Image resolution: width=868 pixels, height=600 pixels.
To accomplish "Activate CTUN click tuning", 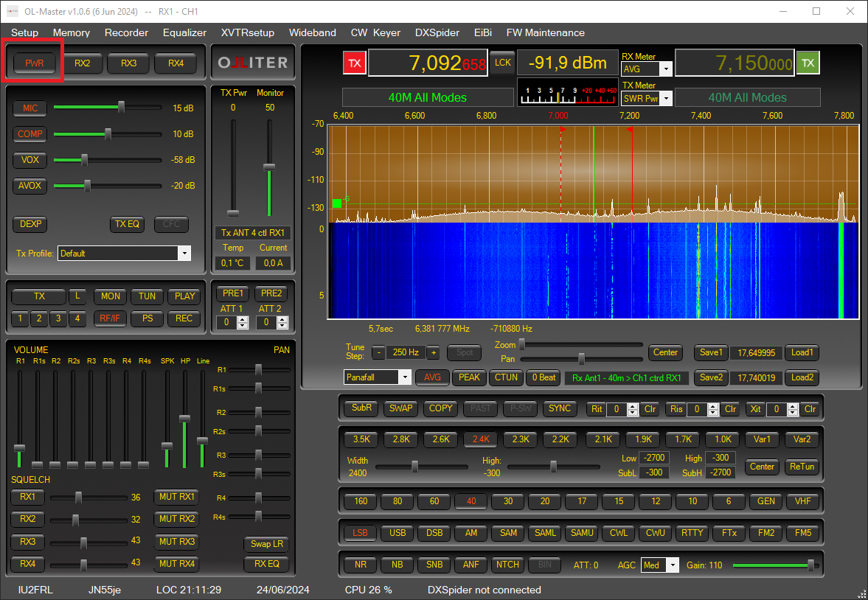I will (506, 377).
